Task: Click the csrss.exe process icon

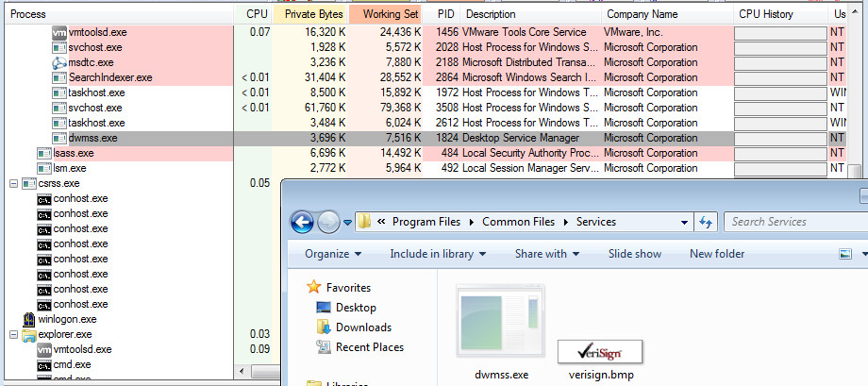Action: (x=29, y=183)
